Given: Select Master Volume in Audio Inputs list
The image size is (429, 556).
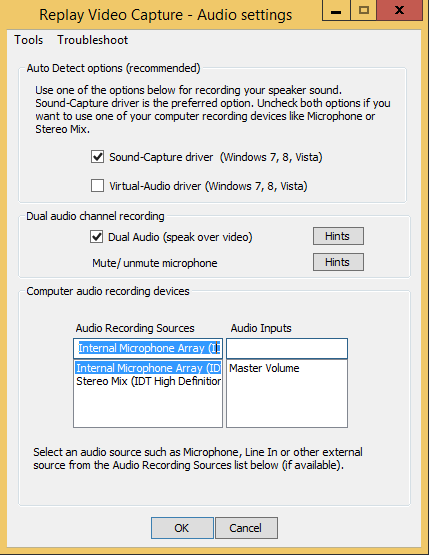Looking at the screenshot, I should pyautogui.click(x=264, y=368).
